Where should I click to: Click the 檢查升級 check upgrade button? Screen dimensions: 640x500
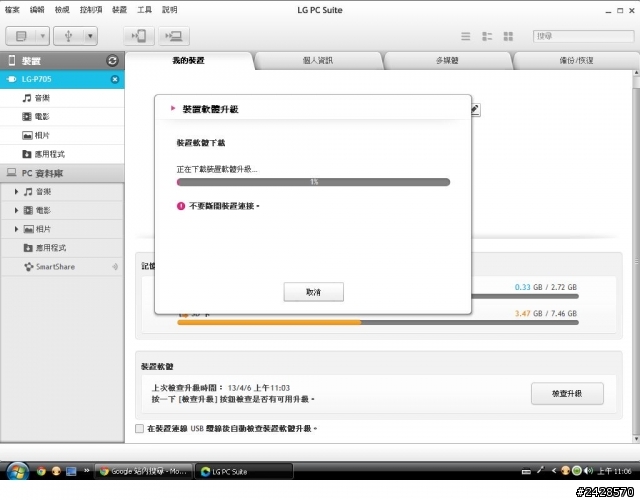point(567,393)
